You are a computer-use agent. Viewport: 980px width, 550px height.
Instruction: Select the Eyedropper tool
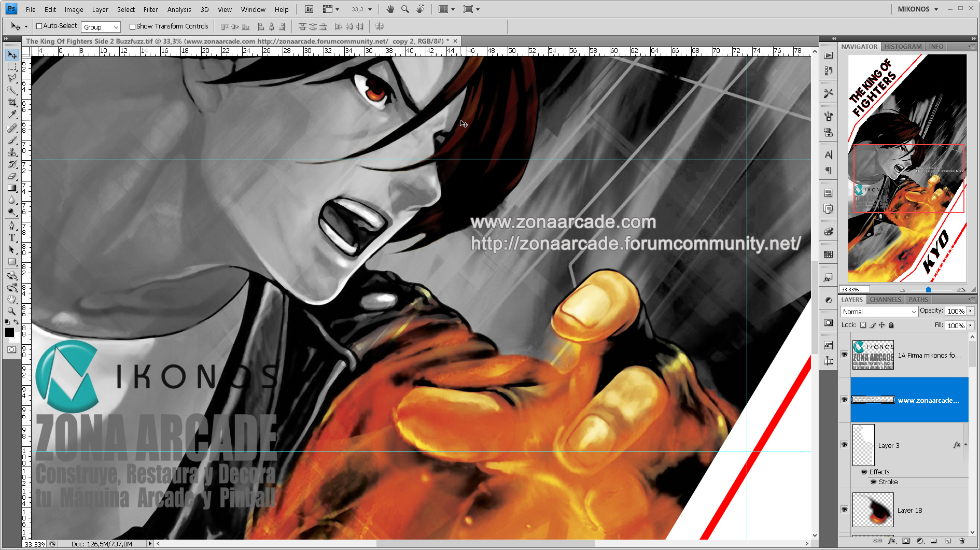click(12, 114)
